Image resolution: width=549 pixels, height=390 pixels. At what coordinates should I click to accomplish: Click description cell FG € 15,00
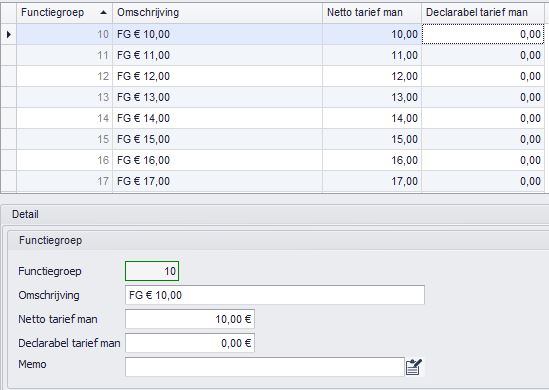pyautogui.click(x=217, y=139)
